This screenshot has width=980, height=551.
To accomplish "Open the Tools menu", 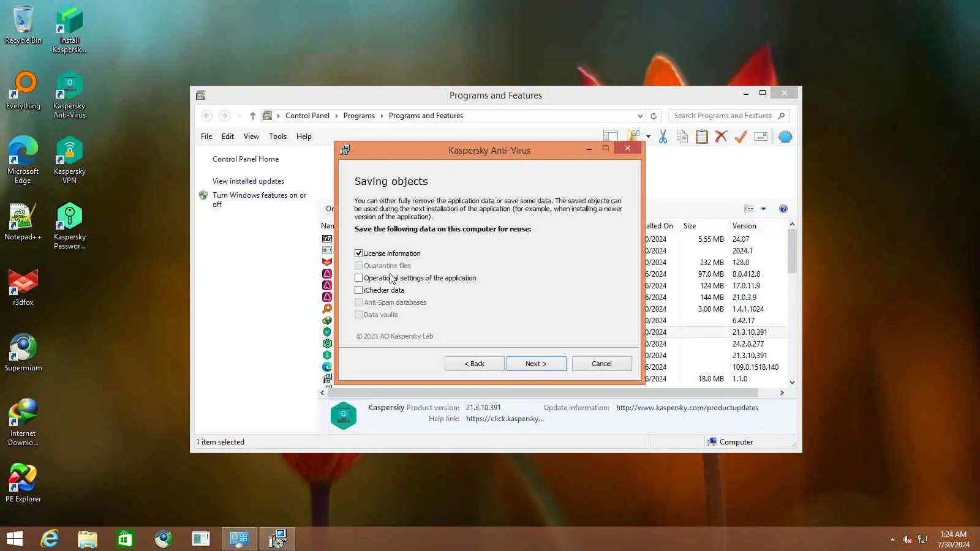I will (x=277, y=137).
